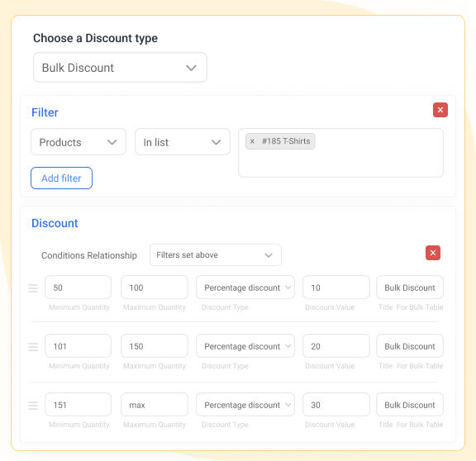
Task: Open third row Percentage discount dropdown
Action: click(245, 405)
